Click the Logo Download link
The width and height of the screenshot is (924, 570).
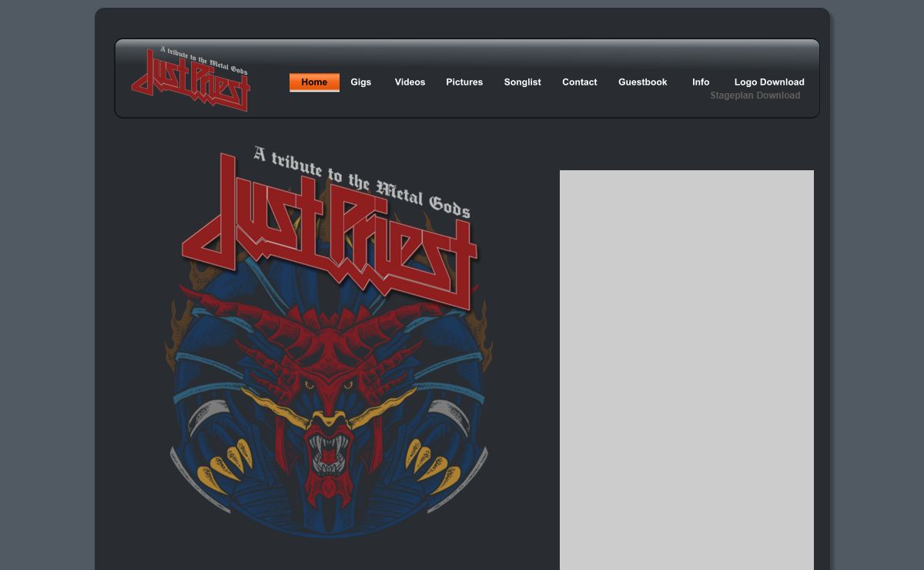tap(769, 82)
